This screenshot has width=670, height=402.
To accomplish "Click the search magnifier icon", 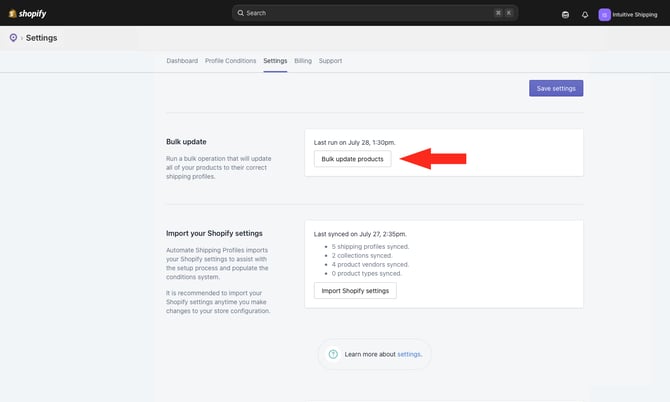I will click(241, 13).
